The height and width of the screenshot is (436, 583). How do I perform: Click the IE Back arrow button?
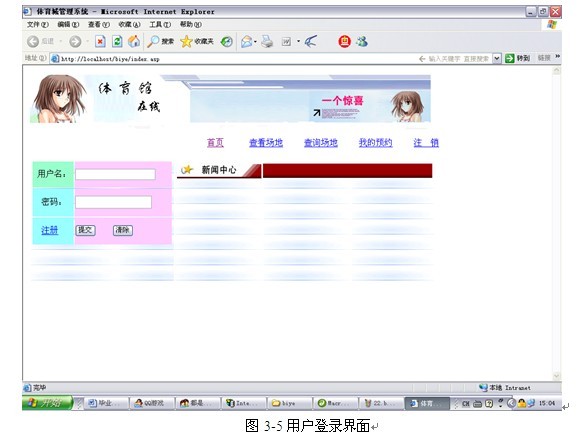tap(33, 42)
